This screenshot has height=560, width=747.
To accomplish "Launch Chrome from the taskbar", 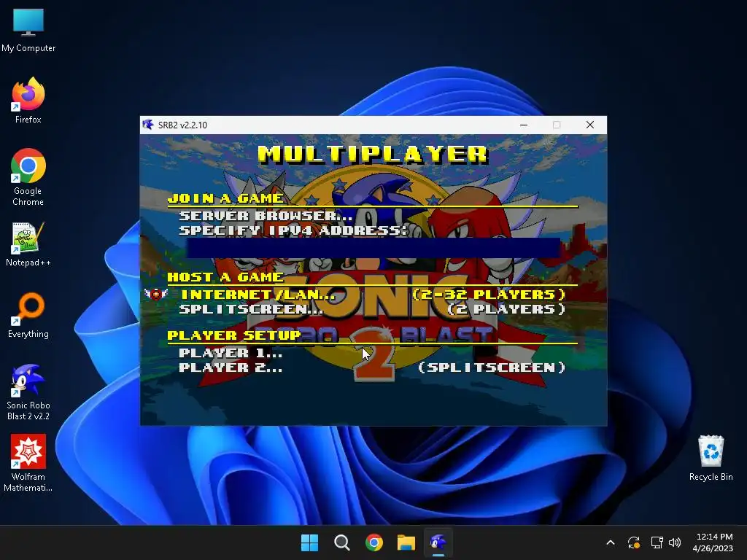I will click(374, 542).
